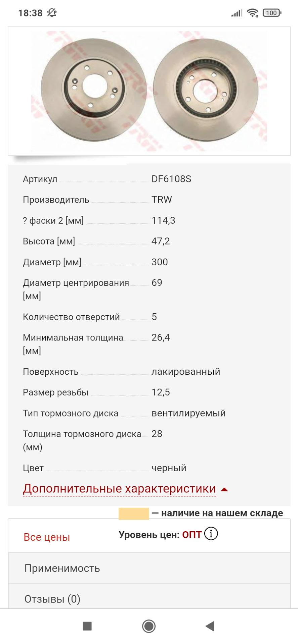Image resolution: width=298 pixels, height=644 pixels.
Task: Open the right brake disc photo
Action: pos(206,90)
